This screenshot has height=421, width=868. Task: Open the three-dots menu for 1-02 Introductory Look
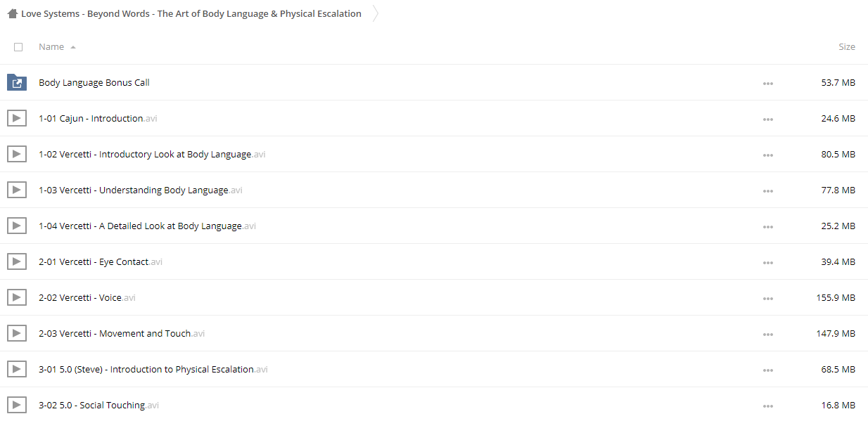point(767,155)
